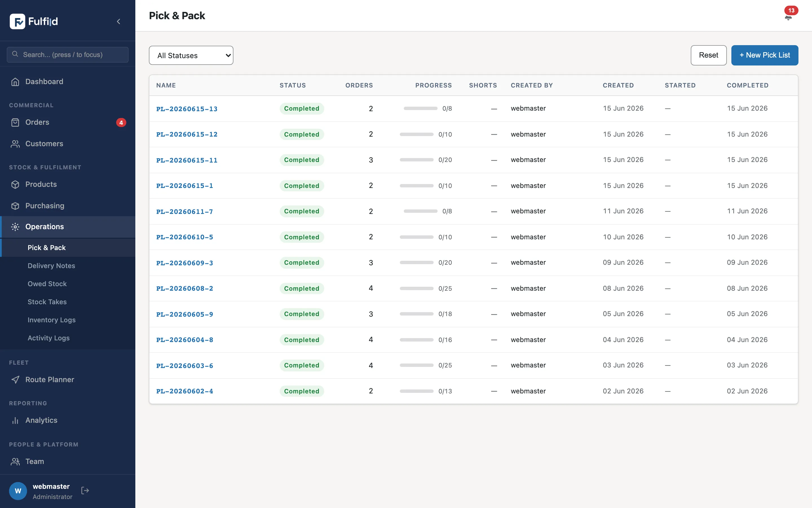812x508 pixels.
Task: Click created date '04 Jun 2026'
Action: (623, 340)
